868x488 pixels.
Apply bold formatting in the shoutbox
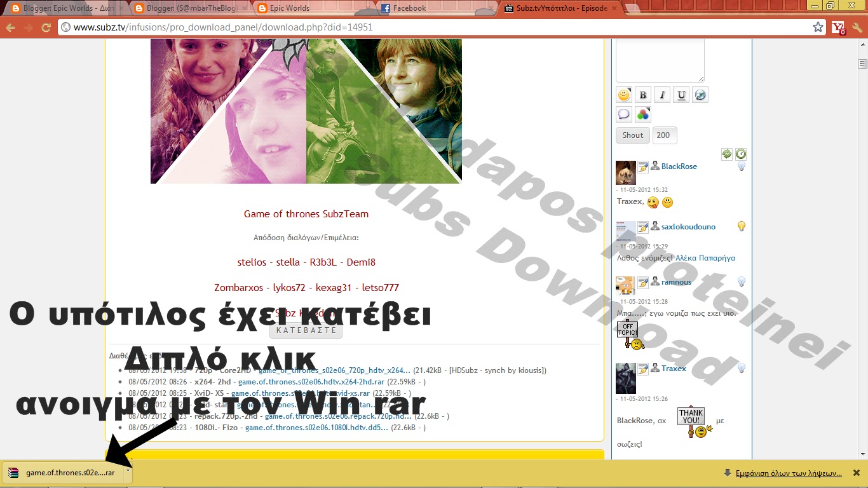(643, 95)
